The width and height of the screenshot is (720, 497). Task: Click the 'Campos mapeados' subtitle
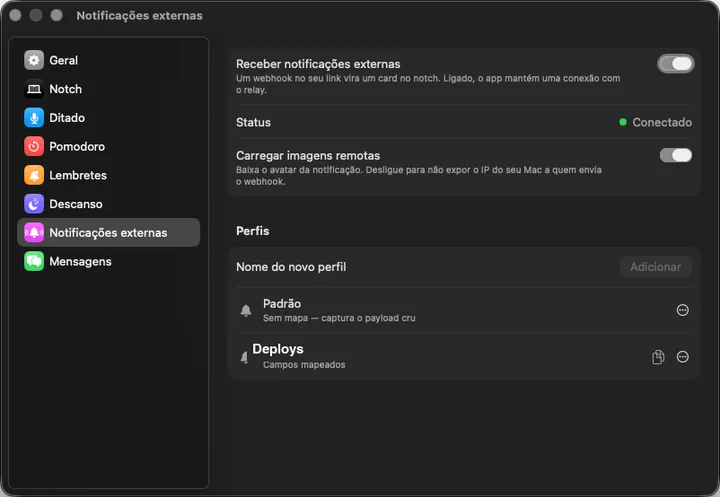point(304,365)
